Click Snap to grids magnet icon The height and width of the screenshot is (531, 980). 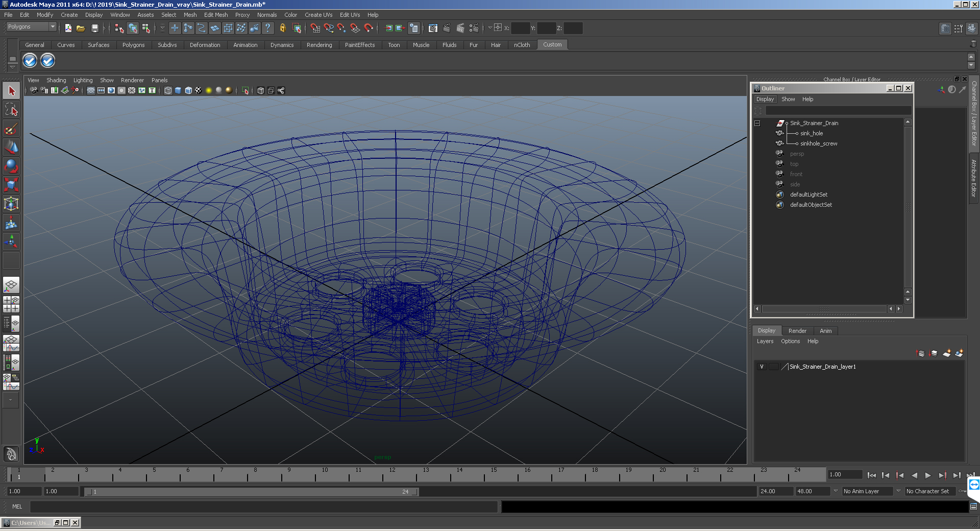tap(315, 28)
